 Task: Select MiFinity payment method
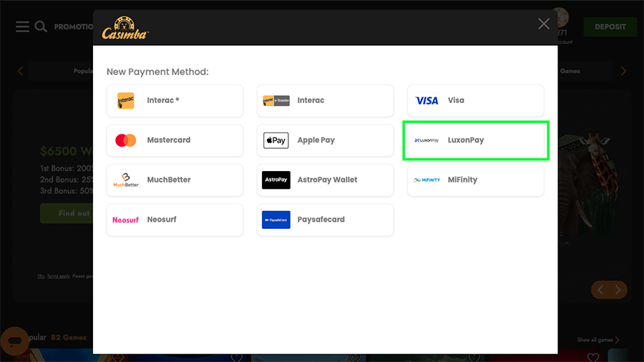point(476,180)
